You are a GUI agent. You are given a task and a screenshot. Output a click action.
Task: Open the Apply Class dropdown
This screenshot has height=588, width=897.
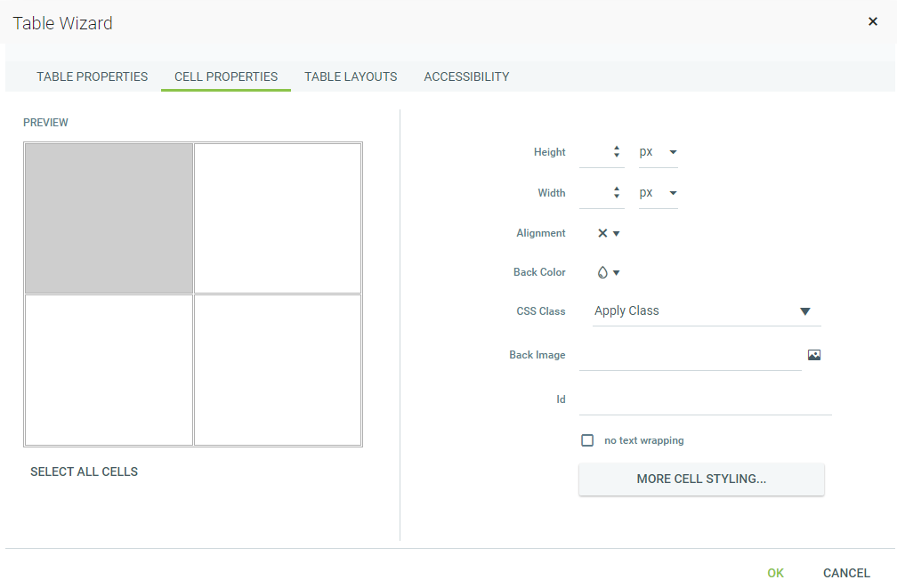tap(707, 311)
